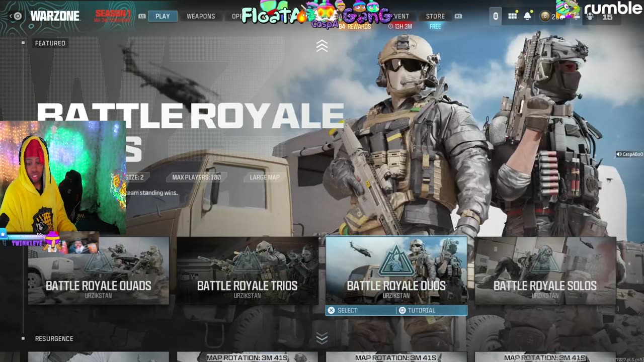Open the notifications bell
Screen dimensions: 644x362
[x=527, y=16]
